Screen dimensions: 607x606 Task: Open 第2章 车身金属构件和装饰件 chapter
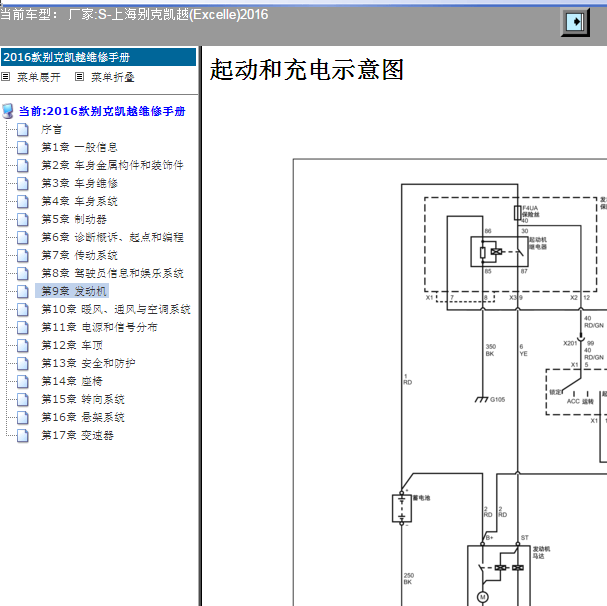tap(112, 165)
